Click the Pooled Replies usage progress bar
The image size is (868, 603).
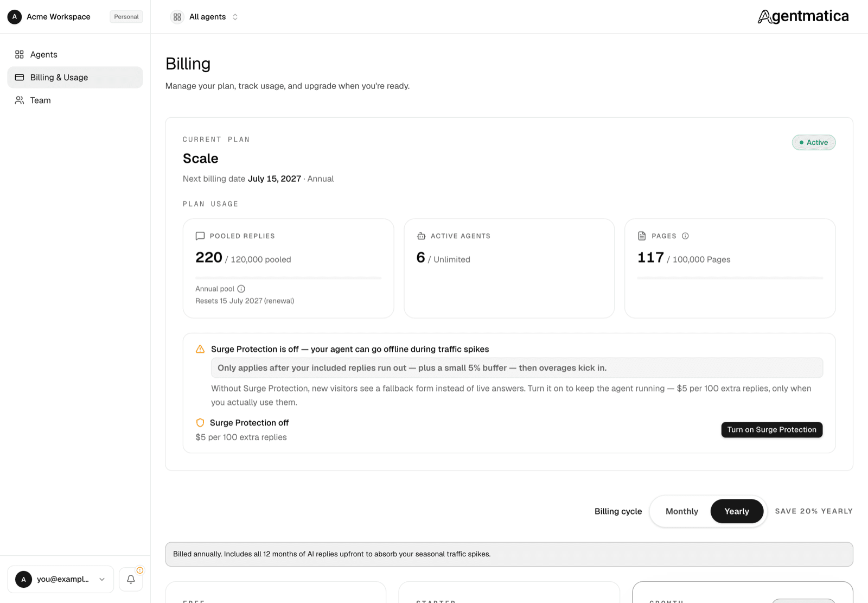click(x=289, y=278)
